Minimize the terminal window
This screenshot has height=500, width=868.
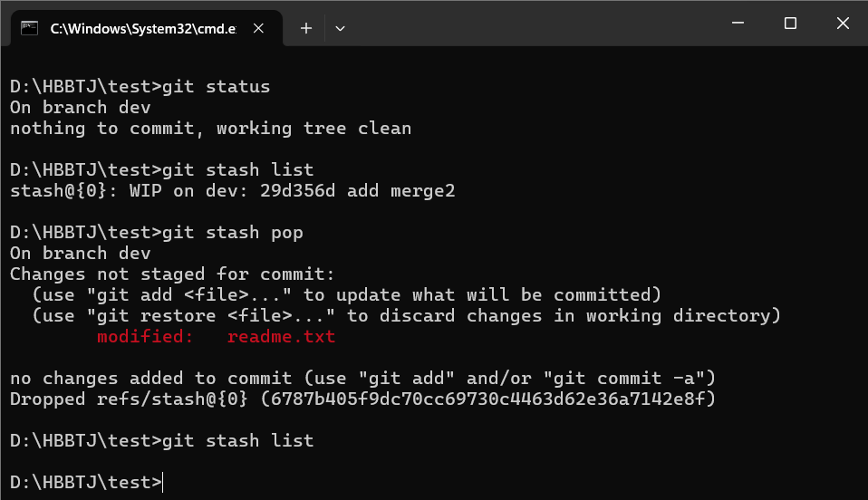coord(738,24)
